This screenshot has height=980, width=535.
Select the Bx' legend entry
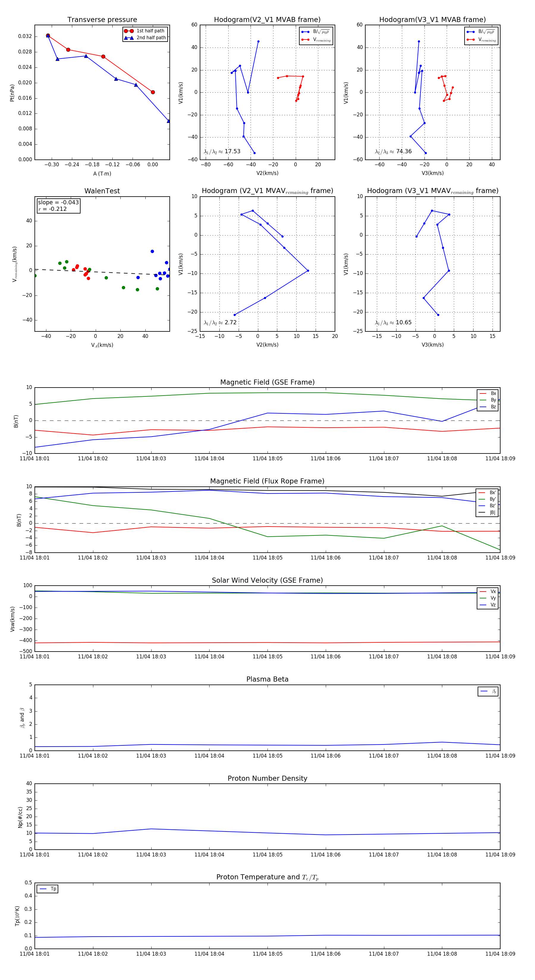[487, 493]
